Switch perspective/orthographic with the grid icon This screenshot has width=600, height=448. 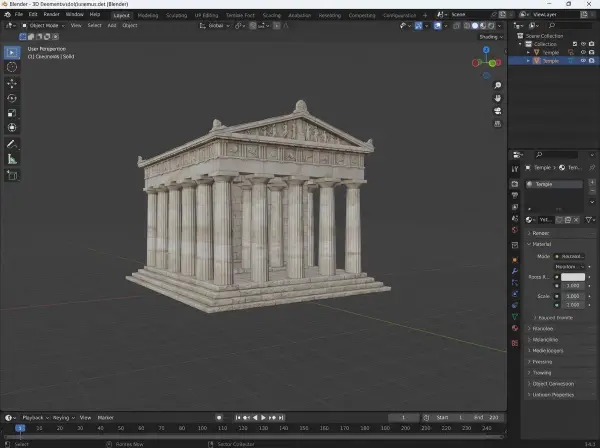point(497,124)
